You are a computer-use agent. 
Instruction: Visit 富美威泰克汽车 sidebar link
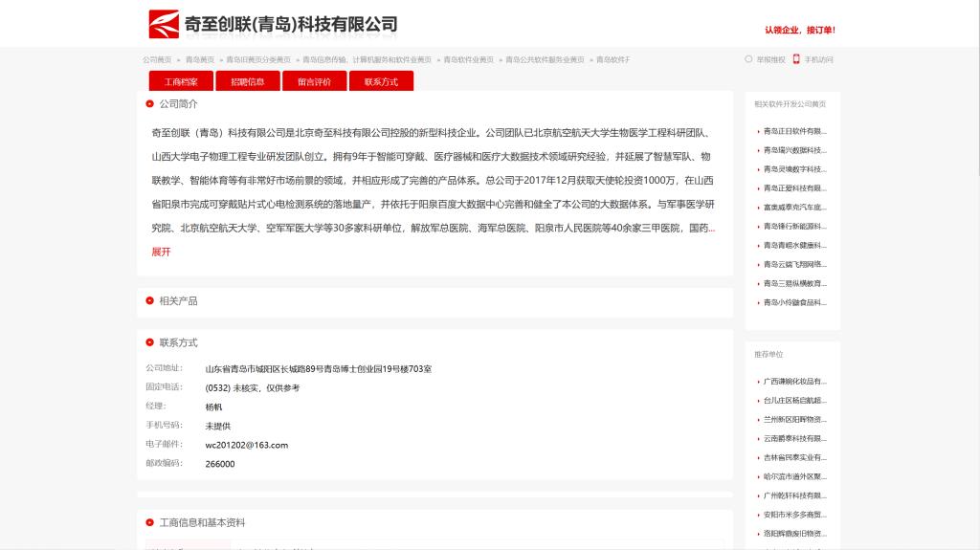(794, 208)
